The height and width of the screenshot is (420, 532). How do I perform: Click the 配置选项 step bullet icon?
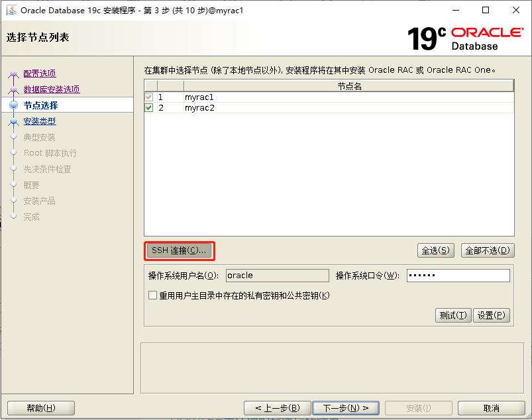[13, 74]
